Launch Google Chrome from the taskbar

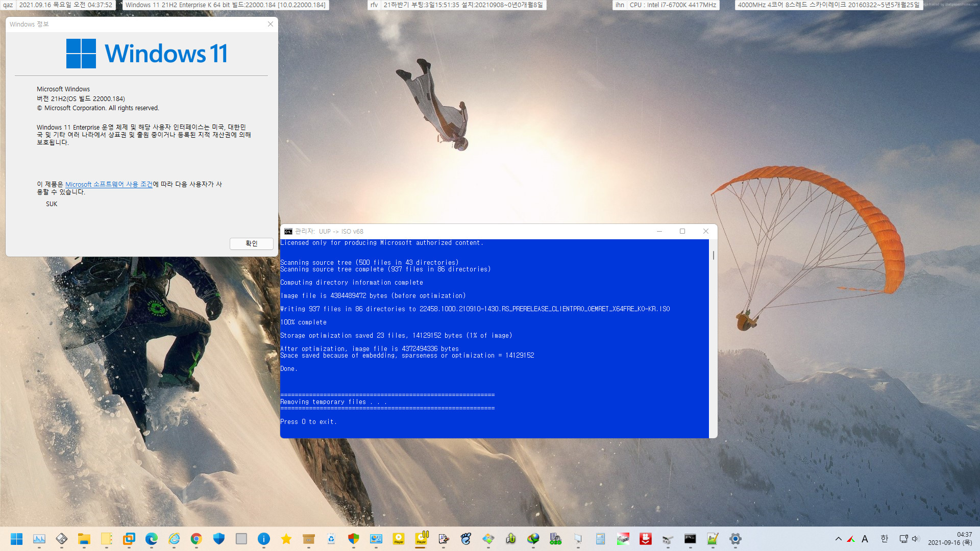click(x=197, y=539)
